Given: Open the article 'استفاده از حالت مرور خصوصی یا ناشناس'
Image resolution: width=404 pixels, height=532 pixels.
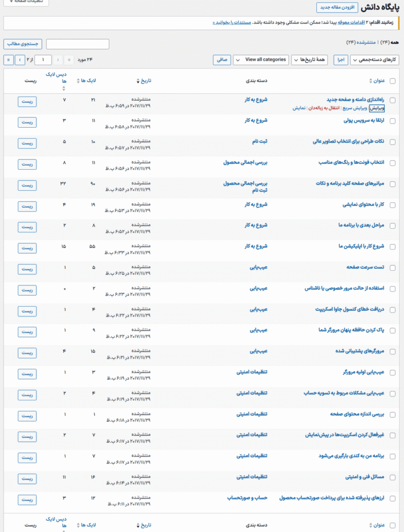Looking at the screenshot, I should [x=344, y=288].
